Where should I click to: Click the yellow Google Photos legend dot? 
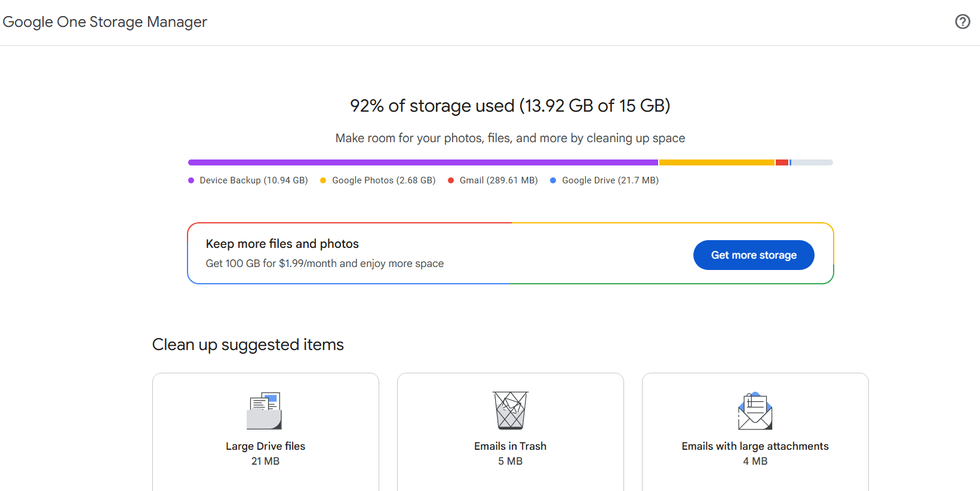pos(323,180)
